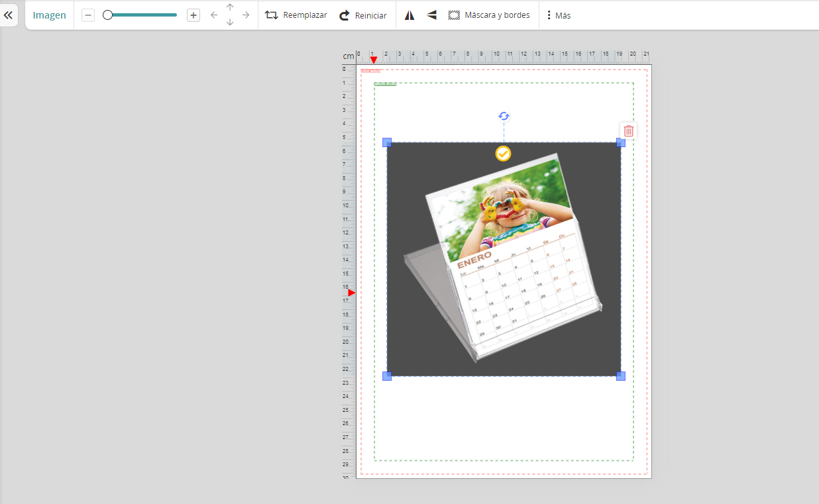Select the top-left resize handle

pyautogui.click(x=387, y=142)
